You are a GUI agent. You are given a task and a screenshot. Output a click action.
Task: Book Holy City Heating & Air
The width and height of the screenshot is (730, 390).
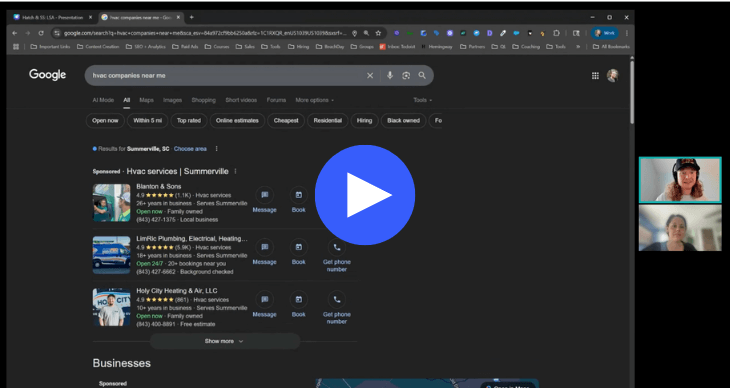pyautogui.click(x=298, y=304)
